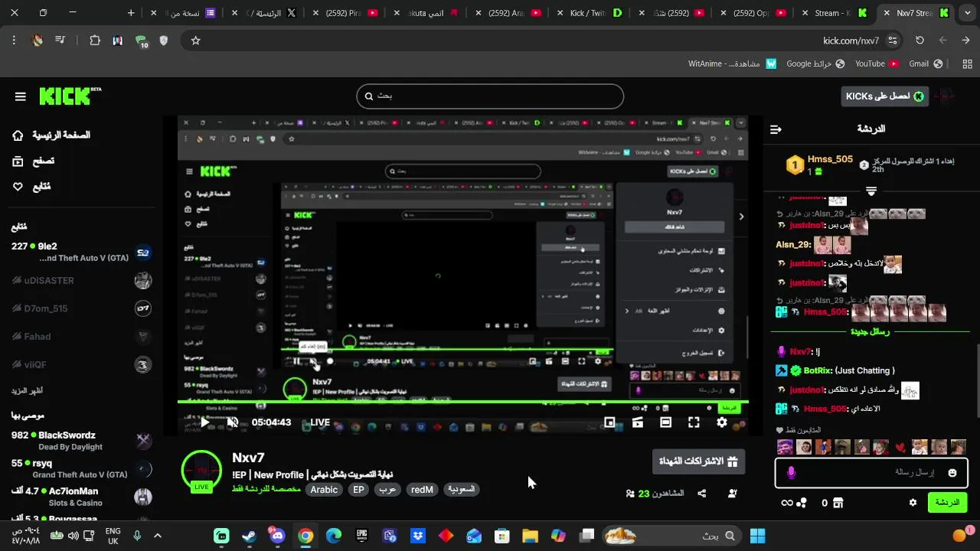Open the Following heart sidebar icon
Image resolution: width=980 pixels, height=551 pixels.
[18, 187]
